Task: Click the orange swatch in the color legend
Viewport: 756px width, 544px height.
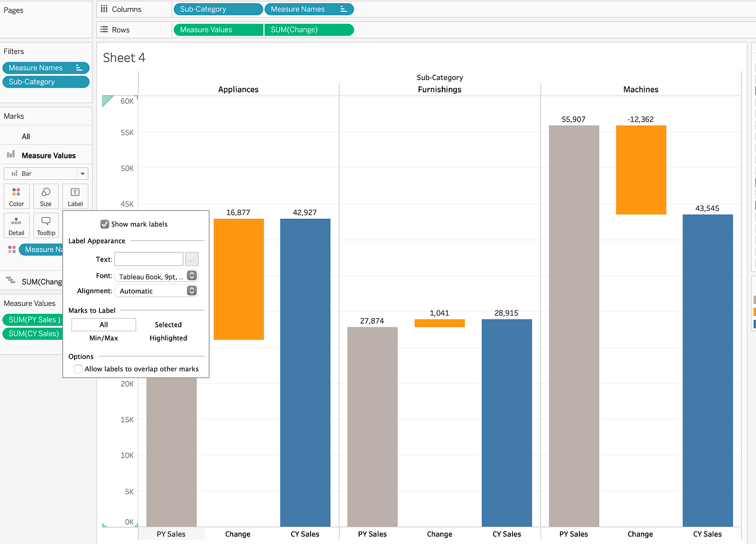Action: [754, 312]
